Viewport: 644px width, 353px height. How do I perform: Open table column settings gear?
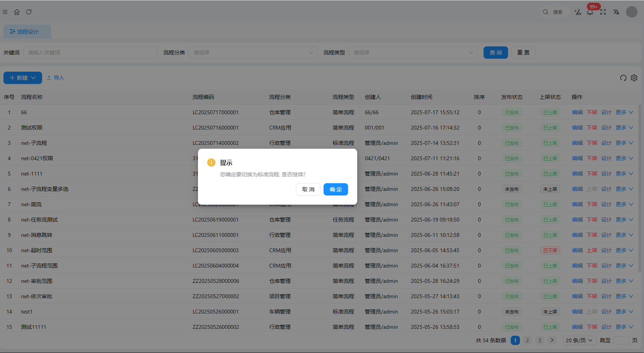[634, 78]
